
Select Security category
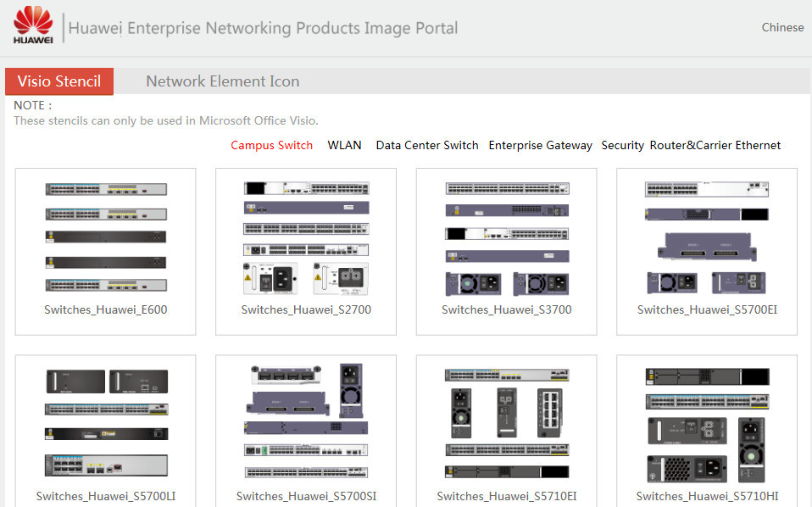[x=622, y=146]
